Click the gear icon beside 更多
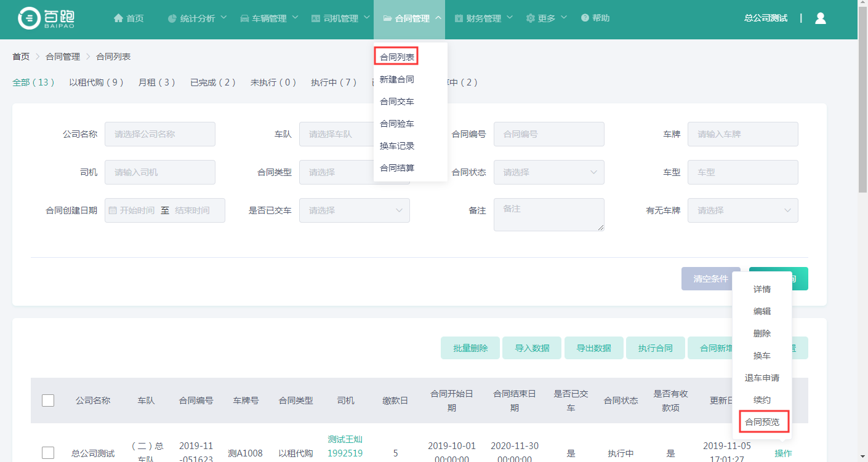Image resolution: width=868 pixels, height=462 pixels. (x=530, y=18)
